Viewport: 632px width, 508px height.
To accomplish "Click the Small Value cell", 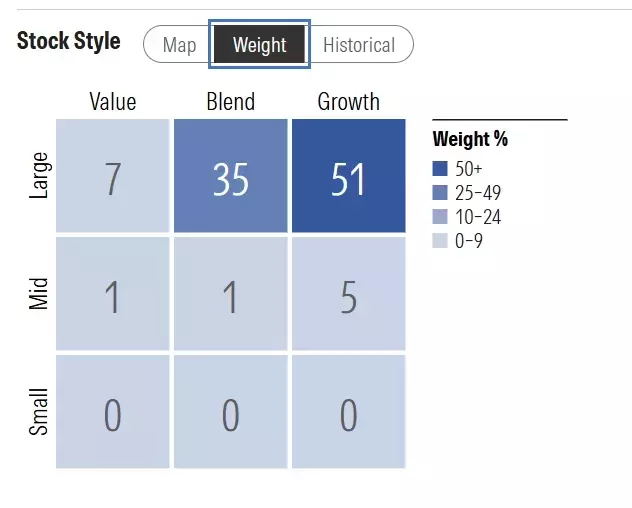I will [x=113, y=411].
